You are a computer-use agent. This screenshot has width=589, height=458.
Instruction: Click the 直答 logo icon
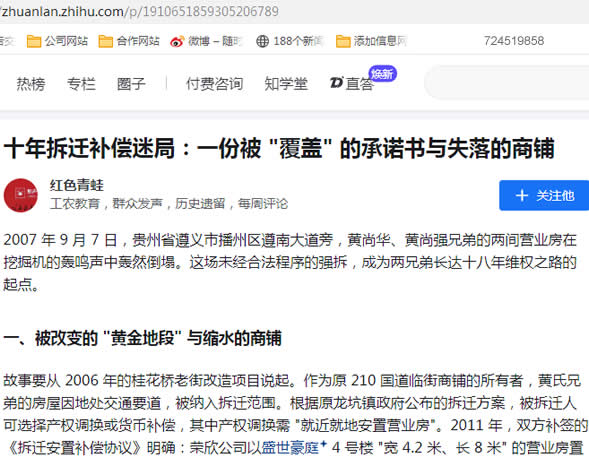(336, 83)
